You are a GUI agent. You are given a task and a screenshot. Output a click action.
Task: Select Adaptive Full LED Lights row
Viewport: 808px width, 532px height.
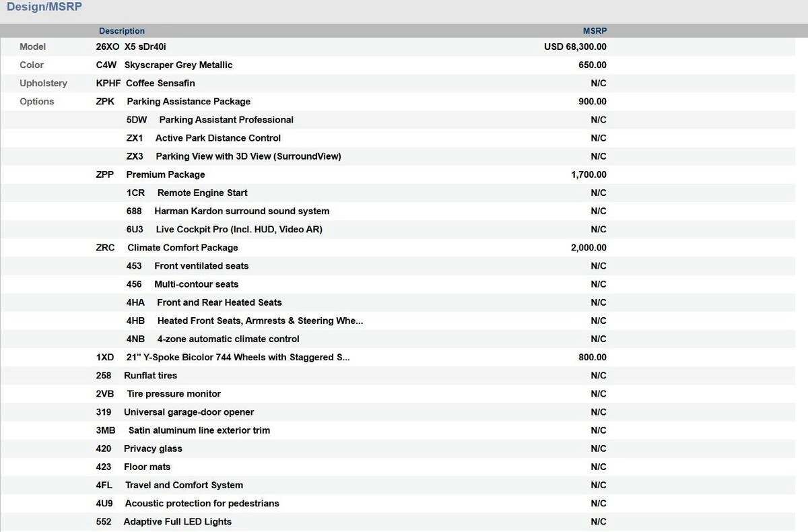(x=177, y=522)
